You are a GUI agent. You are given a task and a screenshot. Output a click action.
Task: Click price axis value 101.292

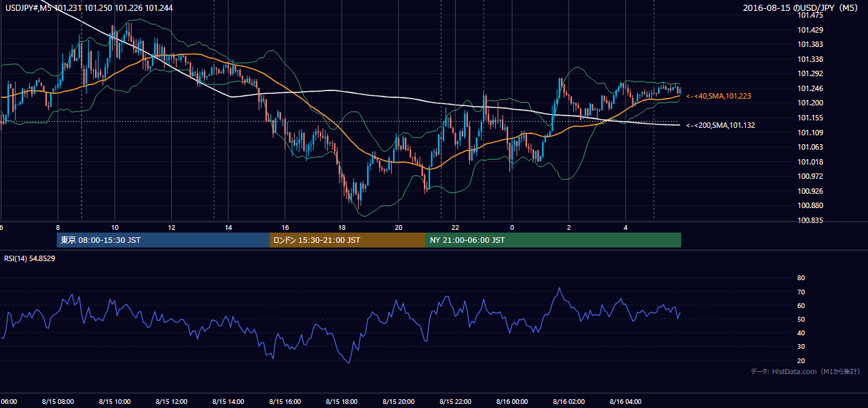coord(810,74)
